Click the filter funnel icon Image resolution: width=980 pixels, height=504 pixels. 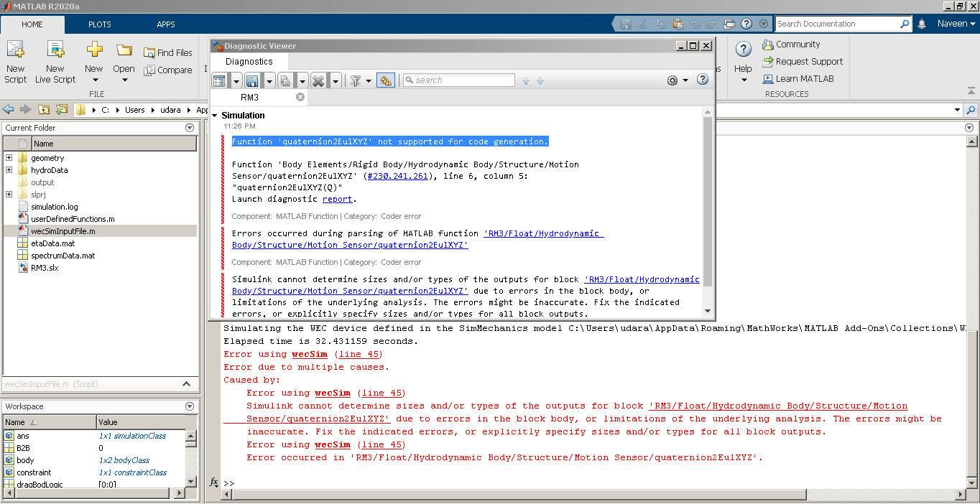click(x=356, y=80)
